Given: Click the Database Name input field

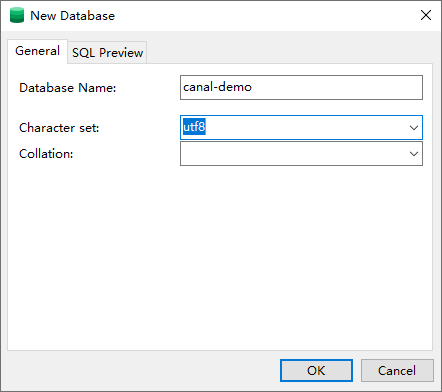Looking at the screenshot, I should 301,87.
